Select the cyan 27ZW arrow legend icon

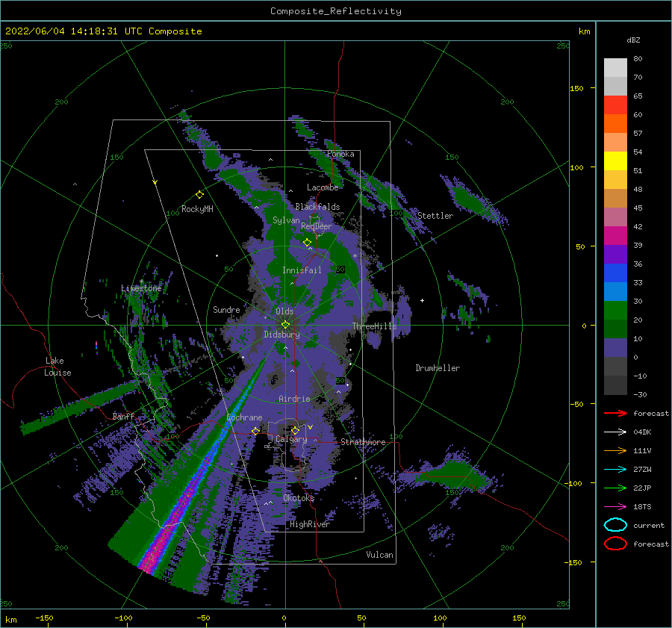tap(615, 470)
